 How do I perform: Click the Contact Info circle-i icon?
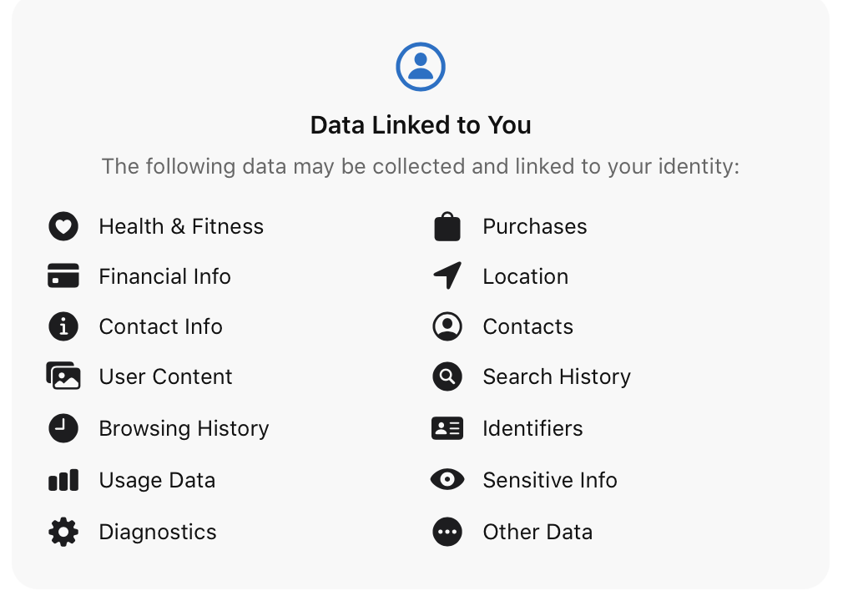click(63, 326)
